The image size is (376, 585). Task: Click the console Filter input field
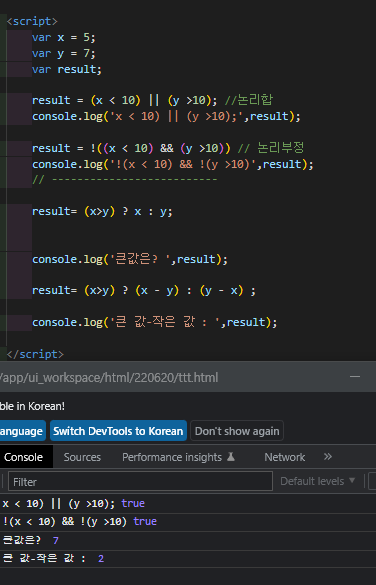point(140,481)
